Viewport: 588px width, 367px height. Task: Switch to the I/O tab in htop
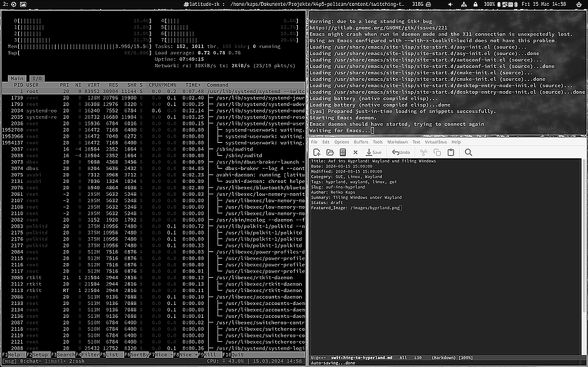pos(36,78)
